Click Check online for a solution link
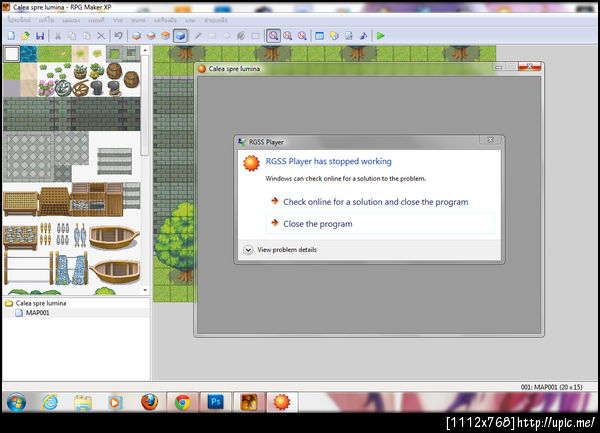 coord(375,202)
